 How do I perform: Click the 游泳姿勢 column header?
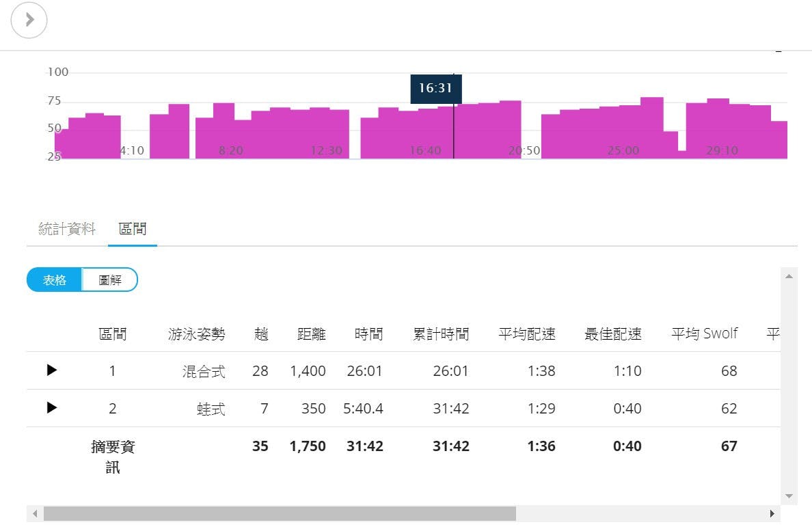point(196,334)
